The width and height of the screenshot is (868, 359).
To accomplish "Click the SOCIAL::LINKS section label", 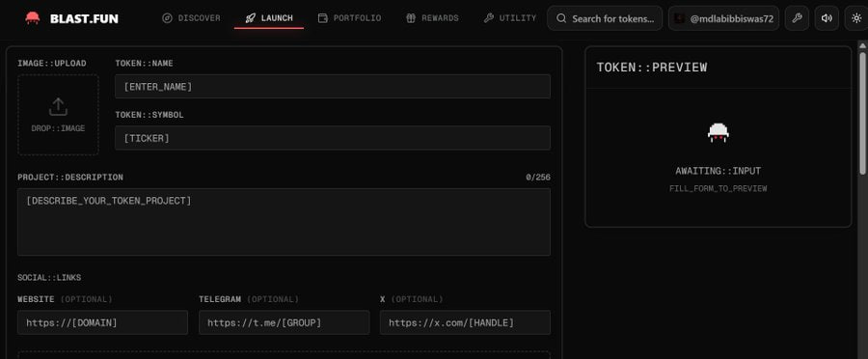I will coord(49,278).
